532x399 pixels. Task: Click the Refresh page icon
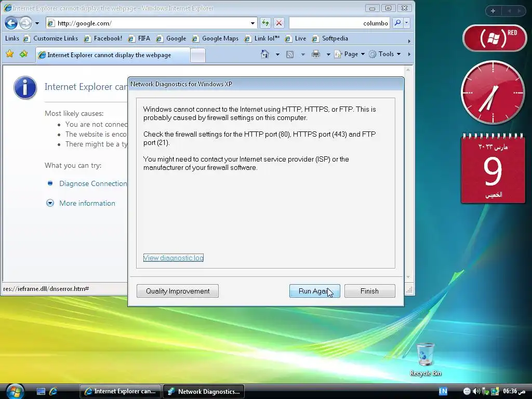(x=265, y=23)
